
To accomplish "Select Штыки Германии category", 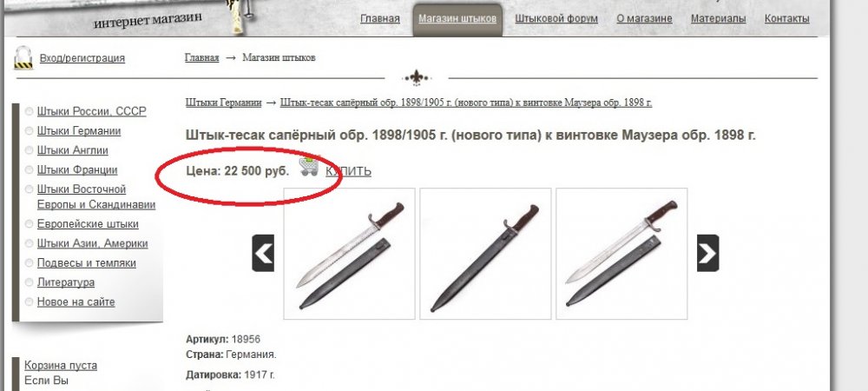I will coord(79,131).
